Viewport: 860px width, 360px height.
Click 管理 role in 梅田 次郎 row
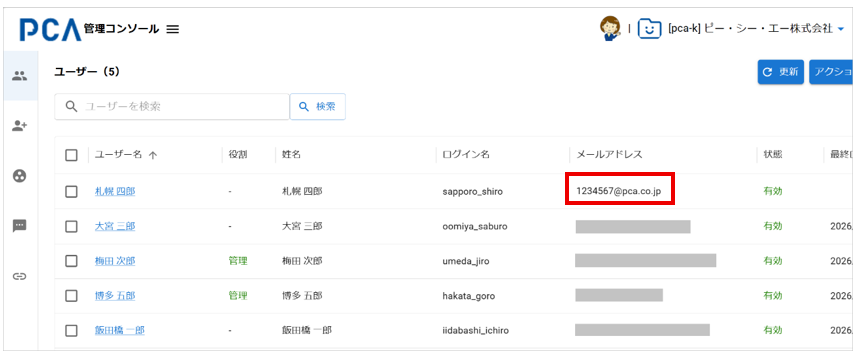click(238, 261)
